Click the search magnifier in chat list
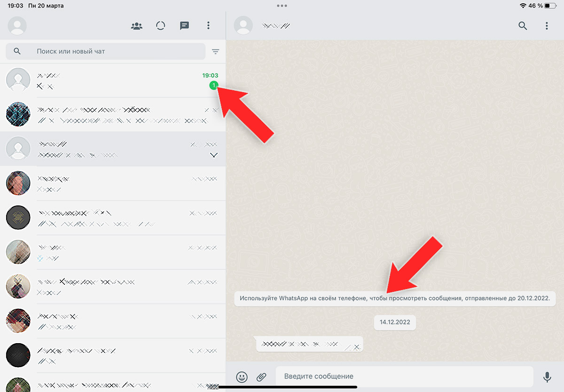This screenshot has width=564, height=392. tap(17, 51)
